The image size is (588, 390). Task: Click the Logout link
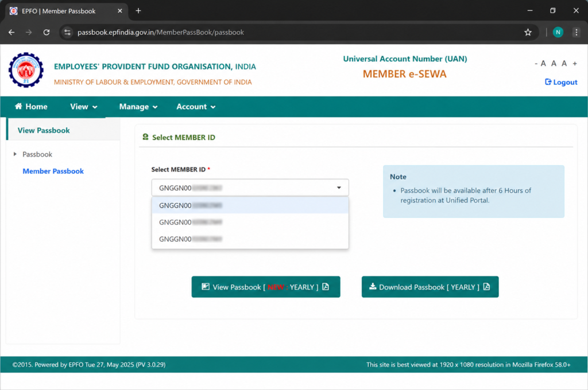pyautogui.click(x=561, y=82)
